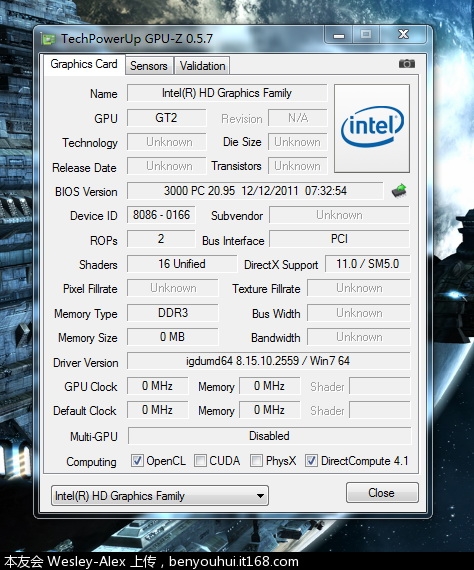This screenshot has height=570, width=474.
Task: Toggle the DirectCompute 4.1 checkbox
Action: coord(311,461)
